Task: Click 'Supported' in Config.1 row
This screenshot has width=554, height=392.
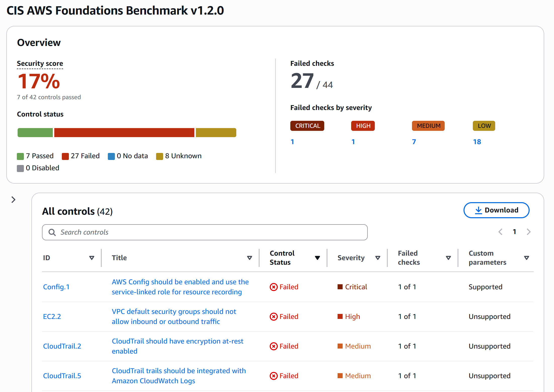Action: pos(485,287)
